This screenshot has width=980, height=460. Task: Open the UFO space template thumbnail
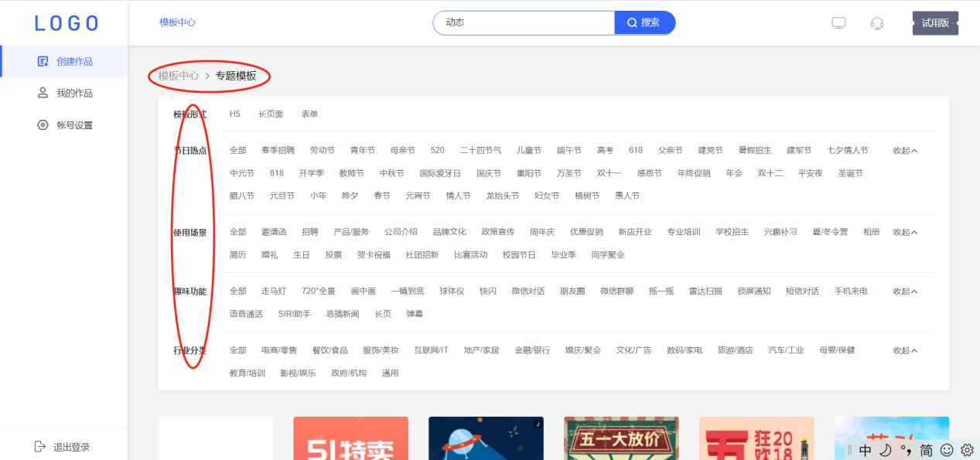click(x=486, y=438)
